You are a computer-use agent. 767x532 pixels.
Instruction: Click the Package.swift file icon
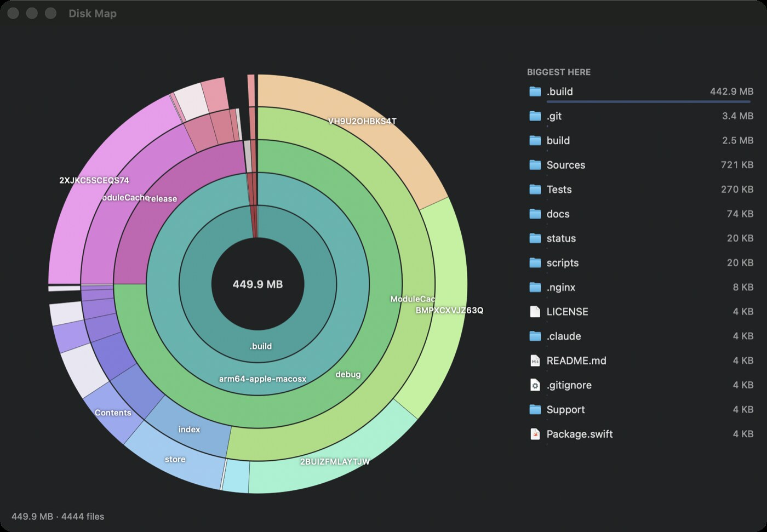point(535,434)
